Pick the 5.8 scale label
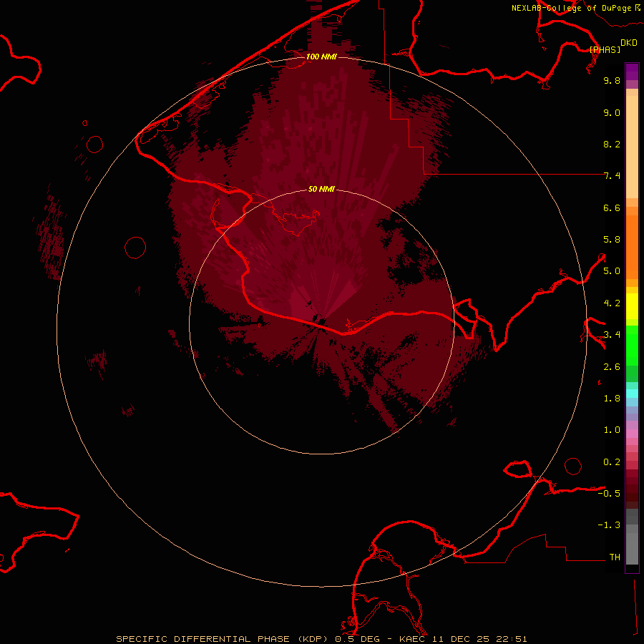The width and height of the screenshot is (644, 644). tap(612, 240)
